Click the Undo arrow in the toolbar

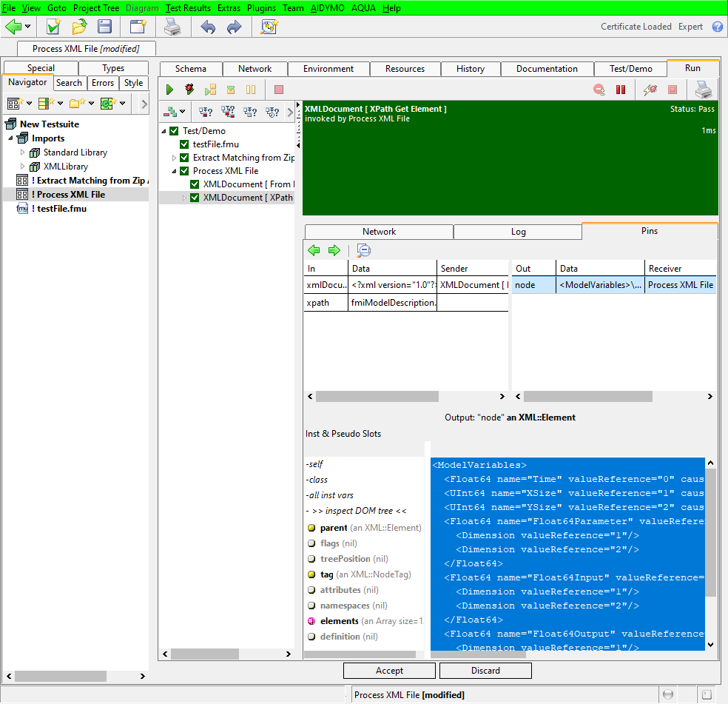click(208, 27)
